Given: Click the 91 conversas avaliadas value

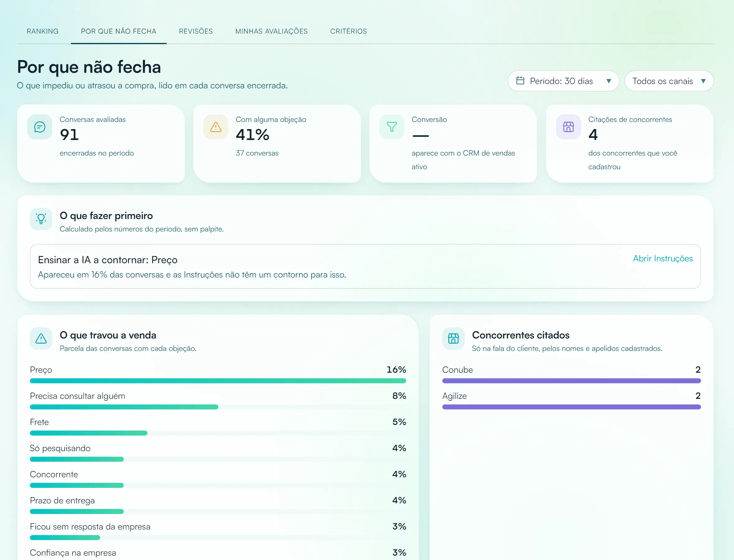Looking at the screenshot, I should (x=69, y=135).
